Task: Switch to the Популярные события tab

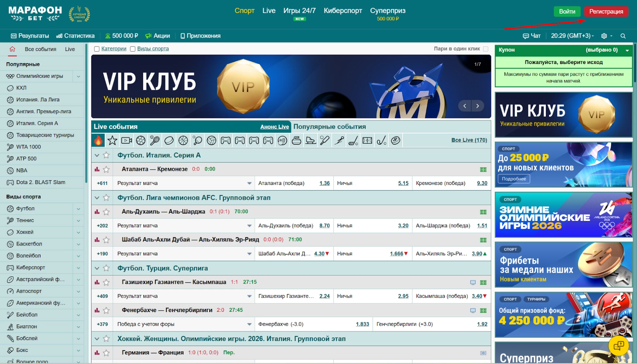Action: click(329, 126)
